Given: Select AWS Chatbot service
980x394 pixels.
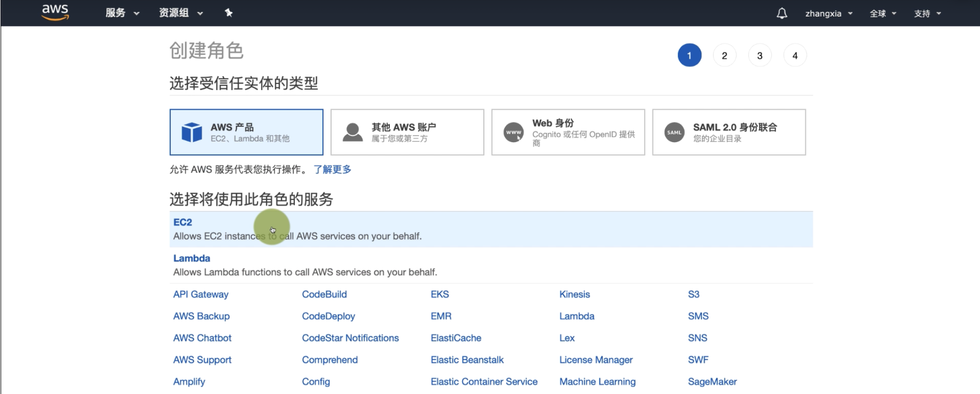Looking at the screenshot, I should pyautogui.click(x=202, y=338).
